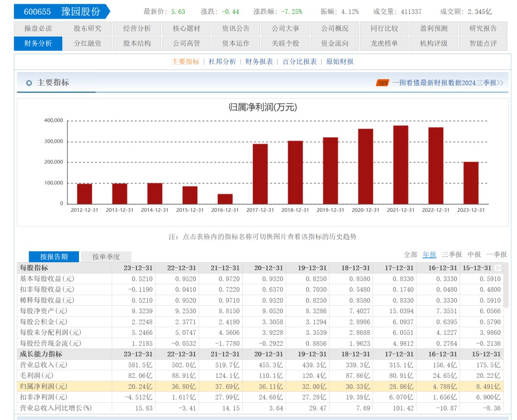Click the orange NEW badge icon
Viewport: 517px width, 420px height.
(x=382, y=83)
